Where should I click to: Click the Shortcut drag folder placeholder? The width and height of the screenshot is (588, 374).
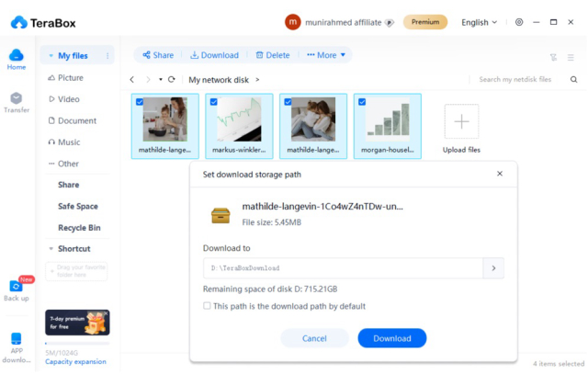click(76, 271)
